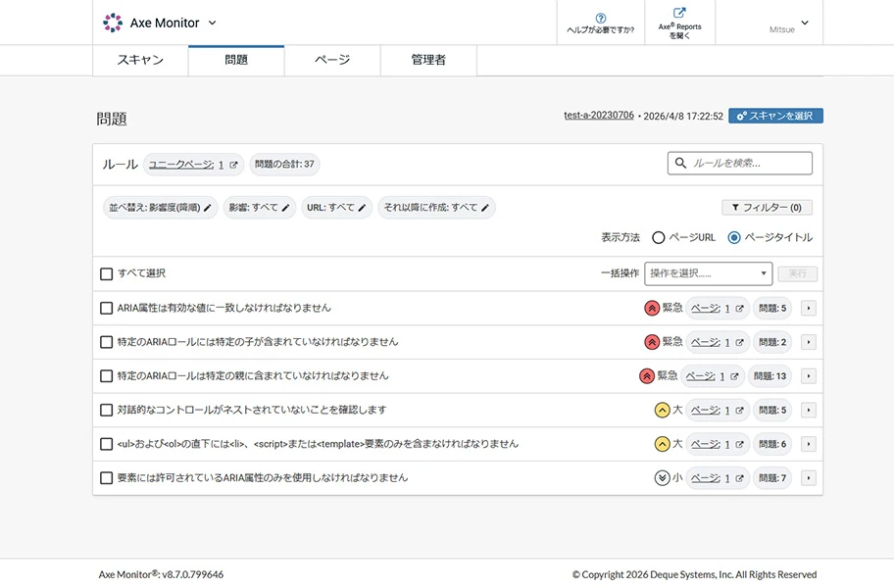Switch to the スキャン tab
The width and height of the screenshot is (894, 588).
pos(140,60)
